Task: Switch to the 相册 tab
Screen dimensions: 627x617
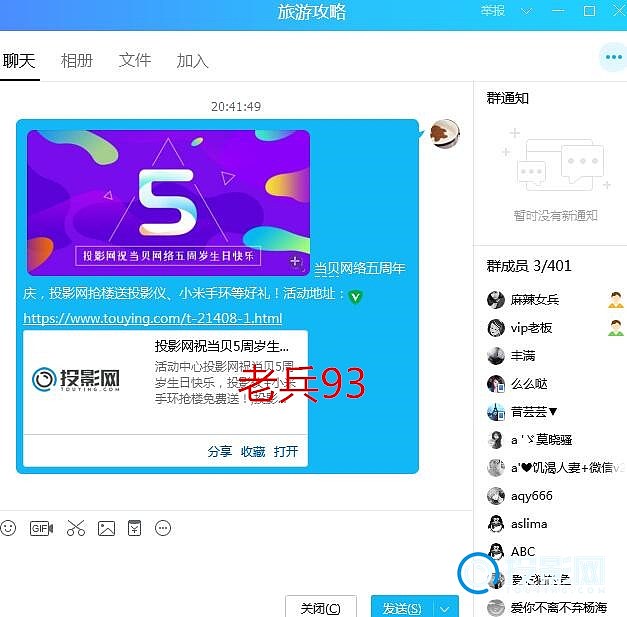Action: [76, 60]
